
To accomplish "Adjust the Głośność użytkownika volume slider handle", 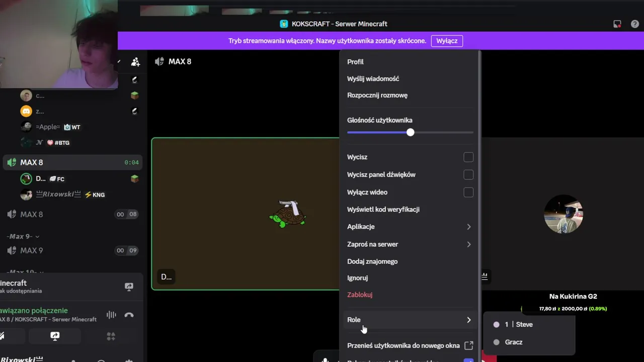I will (x=411, y=132).
